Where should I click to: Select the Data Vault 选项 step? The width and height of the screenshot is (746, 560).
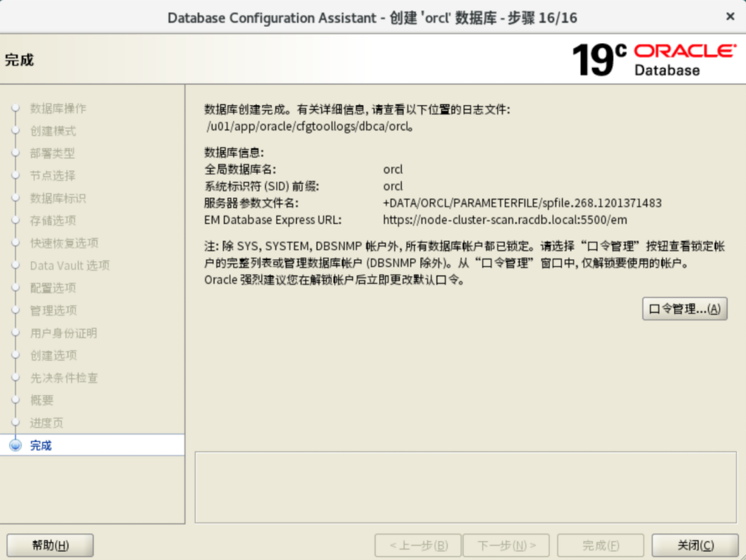click(x=69, y=265)
